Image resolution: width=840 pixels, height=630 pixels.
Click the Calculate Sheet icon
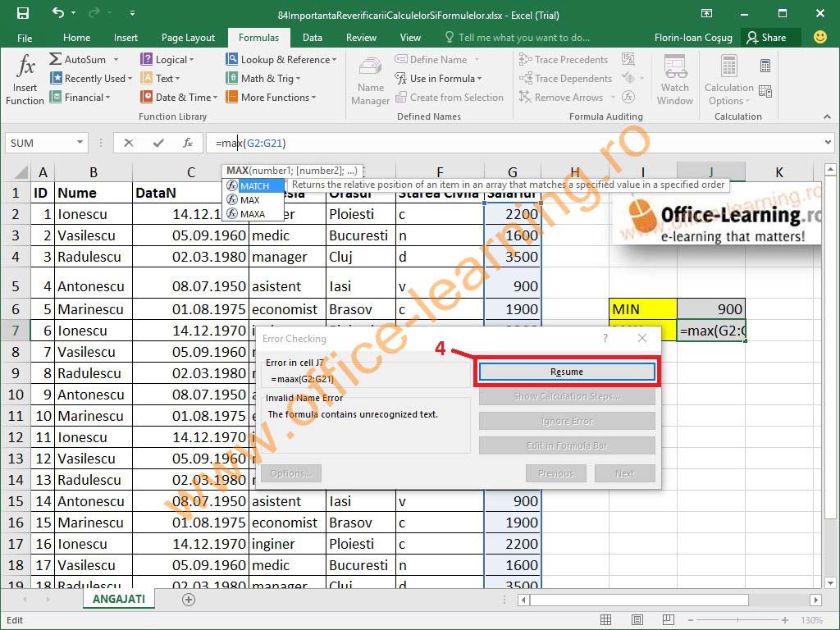tap(765, 92)
